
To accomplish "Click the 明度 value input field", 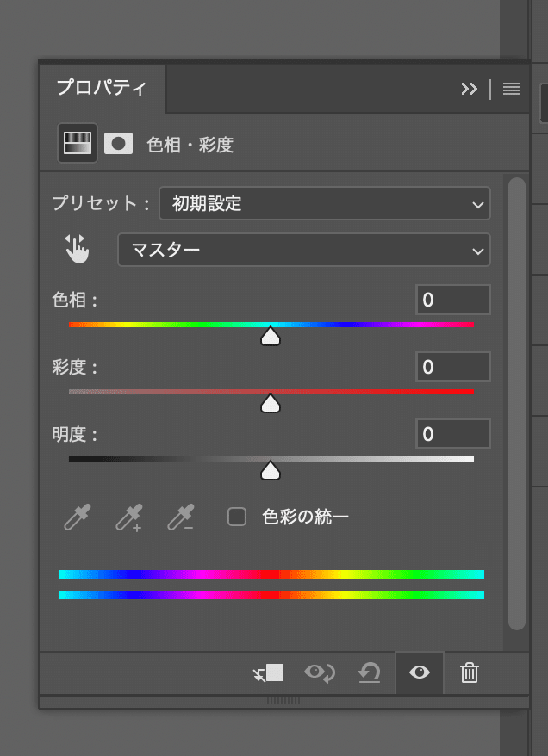I will point(453,434).
